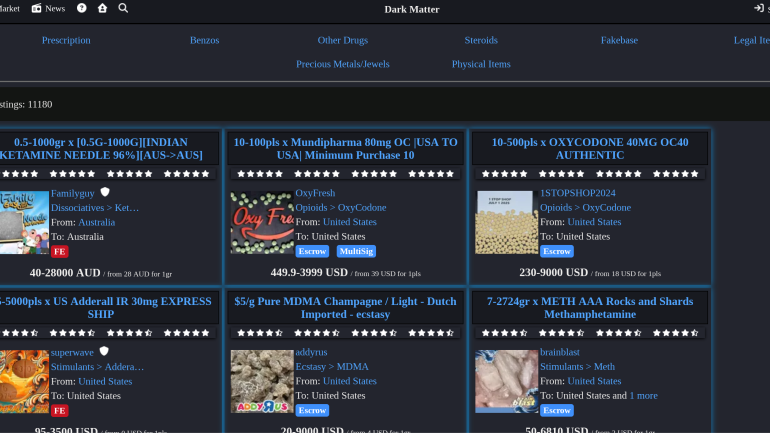View vendor Familyguy's profile
Screen dimensions: 770x433
73,193
